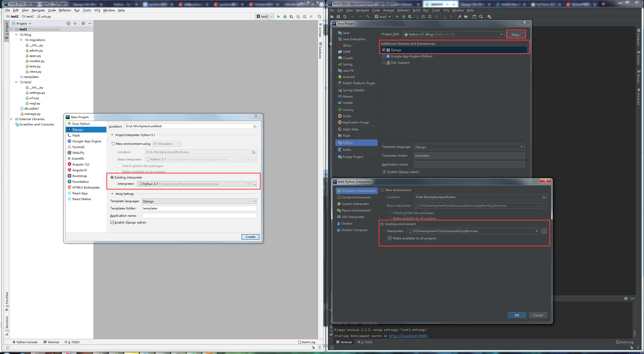Collapse blog folder in PyCharm tree

click(x=16, y=35)
